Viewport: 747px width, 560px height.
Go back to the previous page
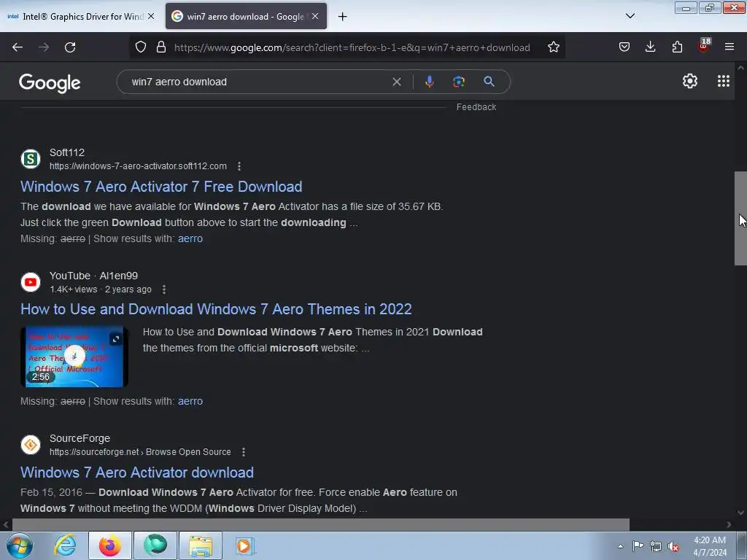pyautogui.click(x=18, y=47)
